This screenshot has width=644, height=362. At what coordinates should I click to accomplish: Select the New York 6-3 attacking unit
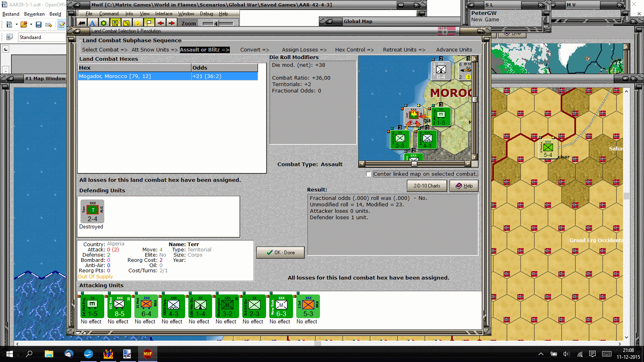(x=281, y=306)
